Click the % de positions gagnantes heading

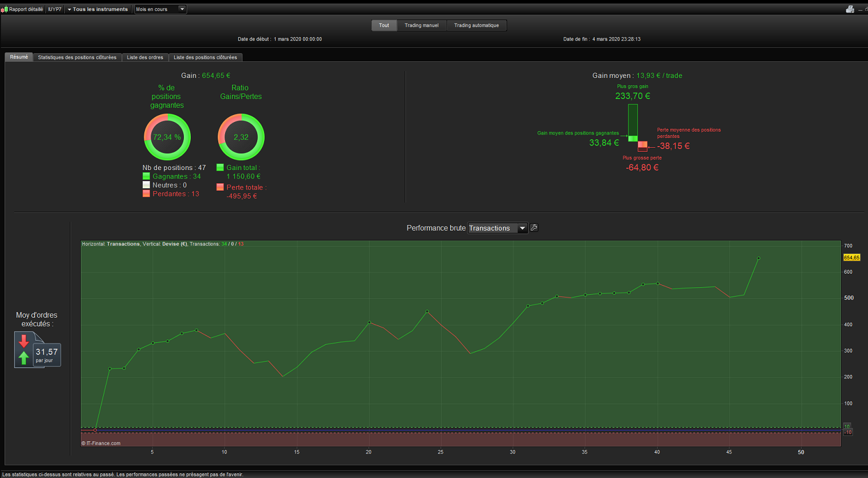tap(167, 97)
